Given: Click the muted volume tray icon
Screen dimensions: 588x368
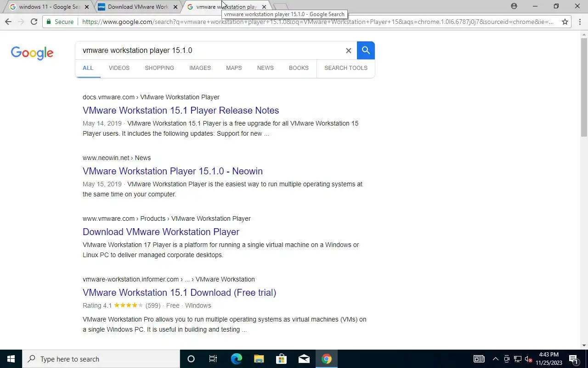Looking at the screenshot, I should [529, 359].
